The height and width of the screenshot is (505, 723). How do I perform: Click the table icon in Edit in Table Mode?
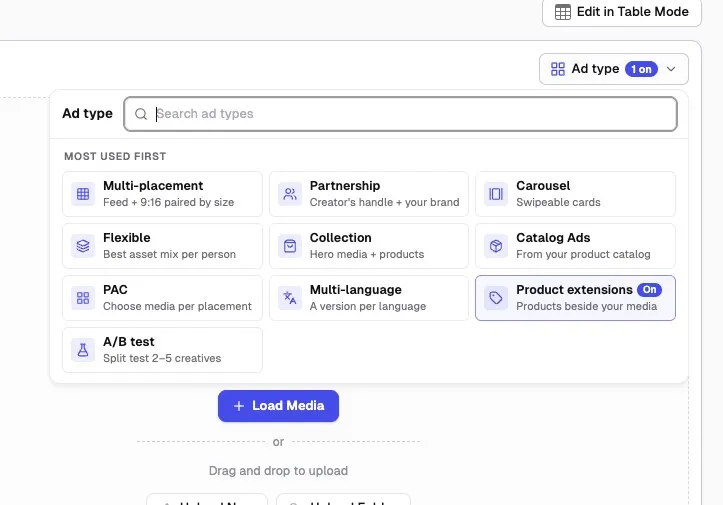[563, 12]
